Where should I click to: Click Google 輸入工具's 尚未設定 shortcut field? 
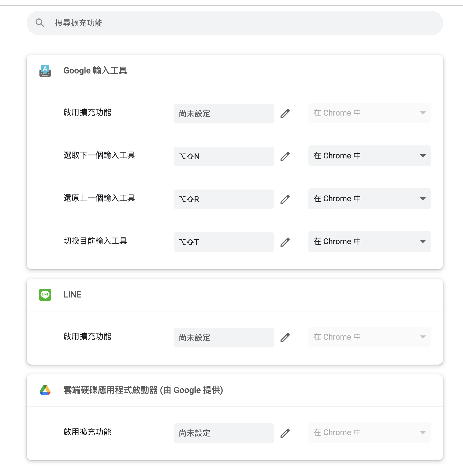click(224, 113)
